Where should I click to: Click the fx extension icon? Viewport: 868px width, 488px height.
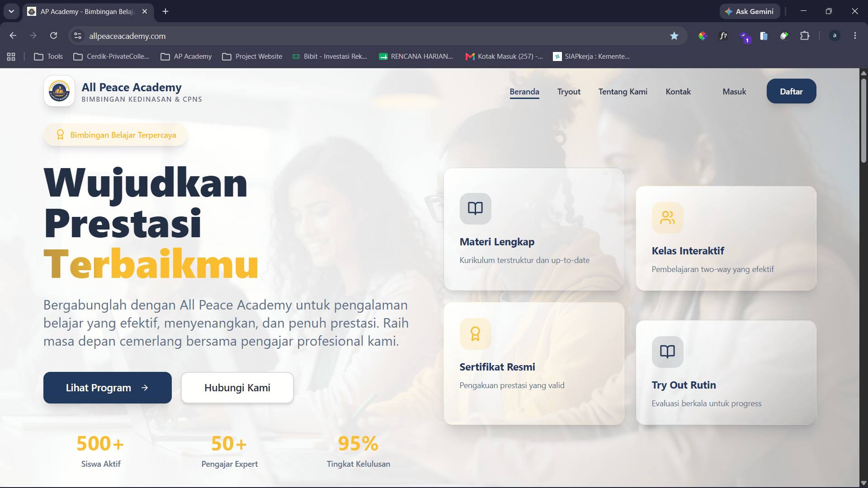point(723,36)
